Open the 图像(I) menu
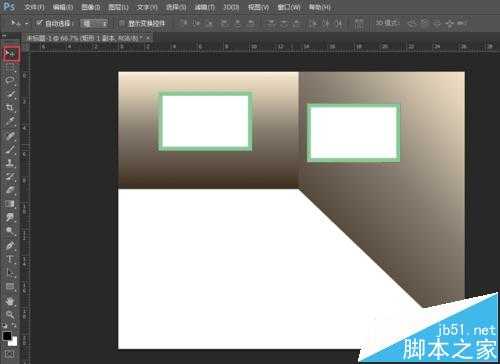Viewport: 500px width, 364px height. pyautogui.click(x=90, y=7)
